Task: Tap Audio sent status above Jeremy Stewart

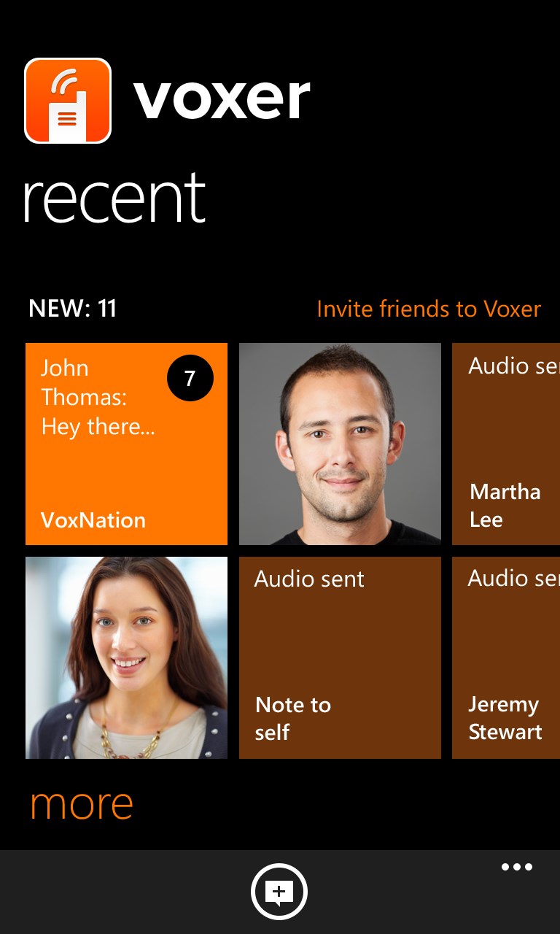Action: (513, 579)
